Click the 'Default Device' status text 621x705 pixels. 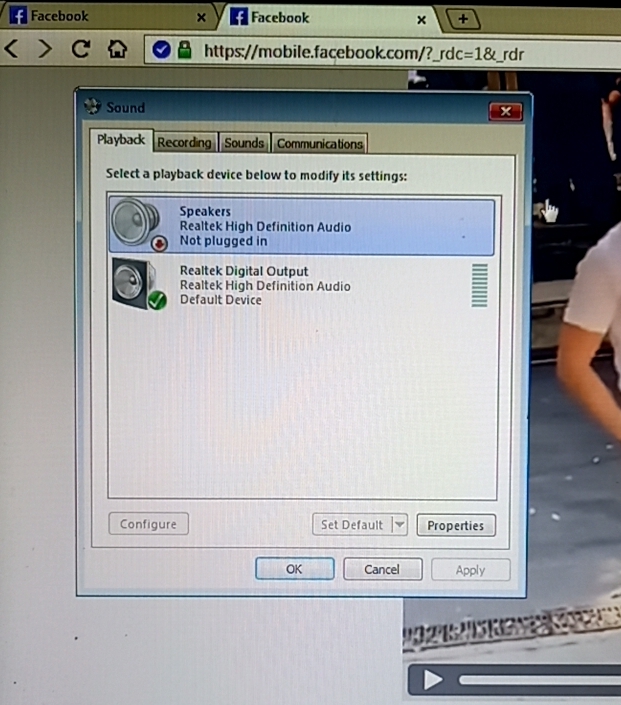[221, 300]
